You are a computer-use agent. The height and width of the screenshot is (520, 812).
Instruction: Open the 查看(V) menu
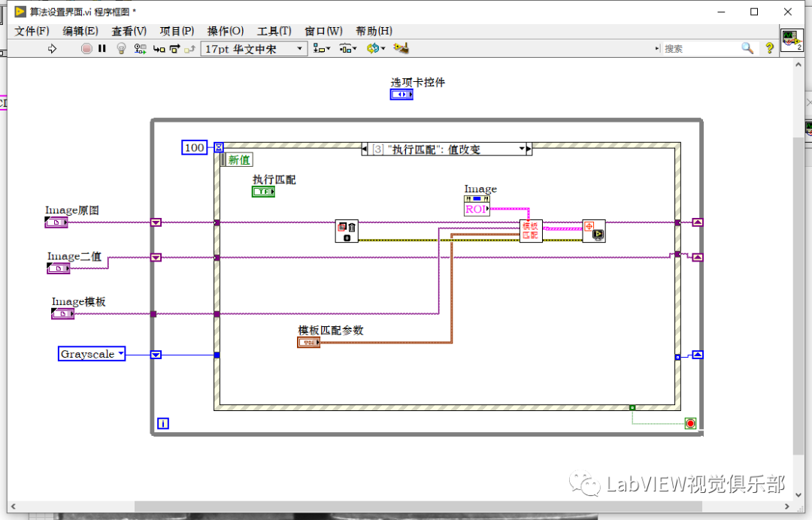[x=129, y=31]
